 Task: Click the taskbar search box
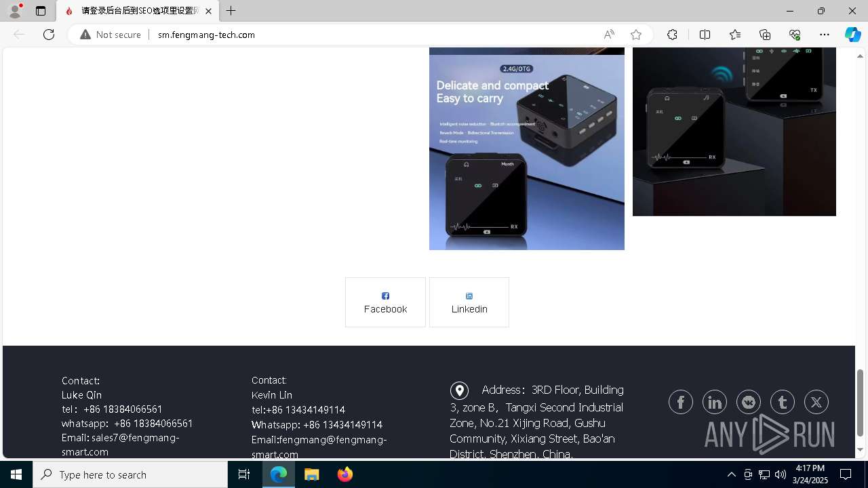[130, 474]
